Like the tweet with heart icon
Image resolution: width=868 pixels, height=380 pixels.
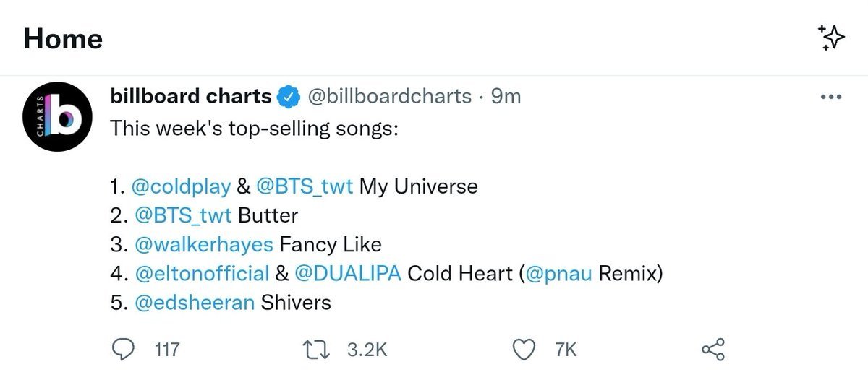pos(522,350)
